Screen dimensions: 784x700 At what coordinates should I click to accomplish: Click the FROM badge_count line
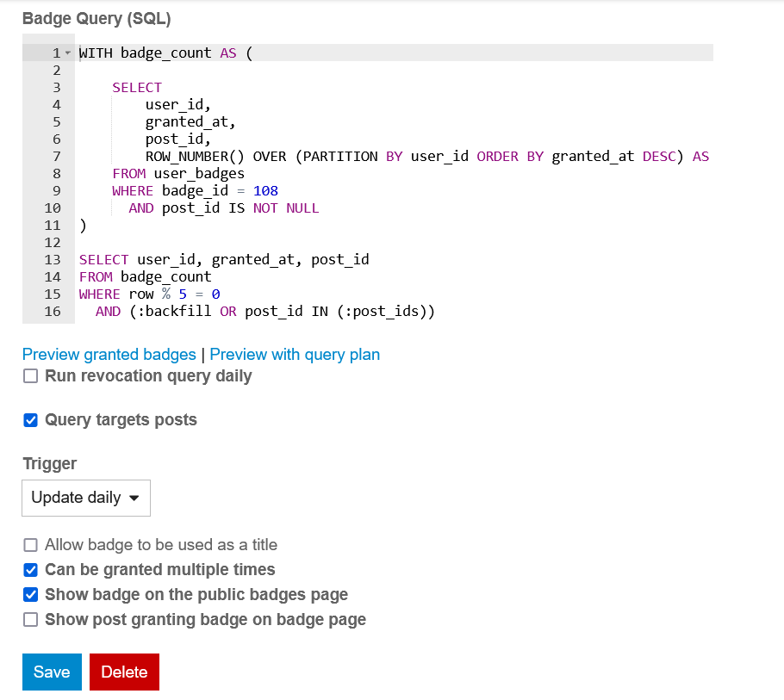click(146, 276)
